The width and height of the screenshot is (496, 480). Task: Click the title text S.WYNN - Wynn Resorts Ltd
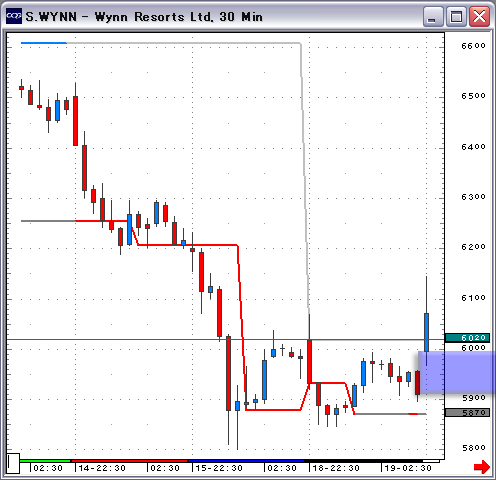click(x=119, y=17)
